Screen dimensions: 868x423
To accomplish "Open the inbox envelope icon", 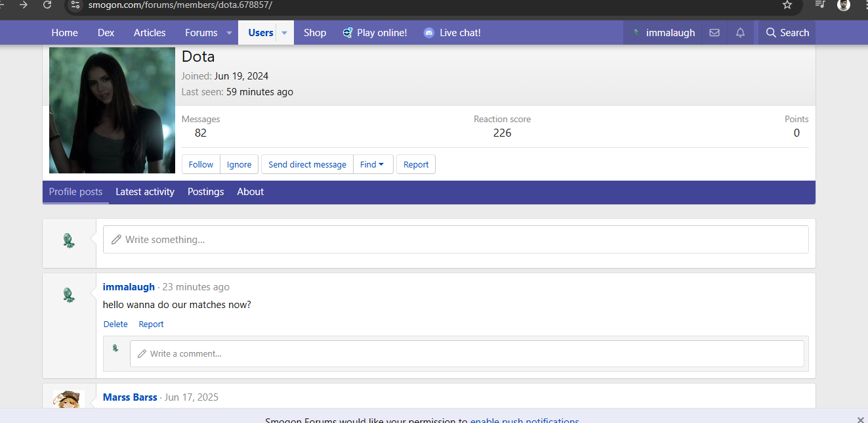I will (x=714, y=33).
